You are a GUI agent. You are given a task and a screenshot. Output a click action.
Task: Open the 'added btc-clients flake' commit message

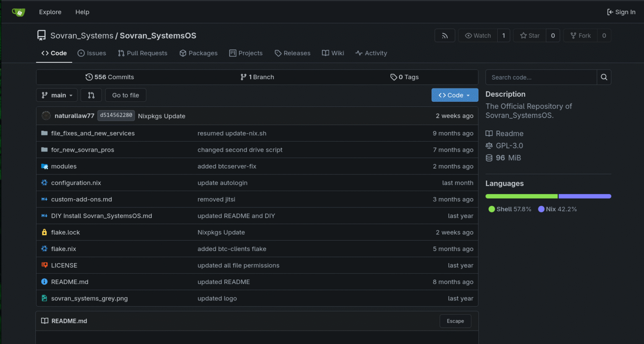click(232, 249)
